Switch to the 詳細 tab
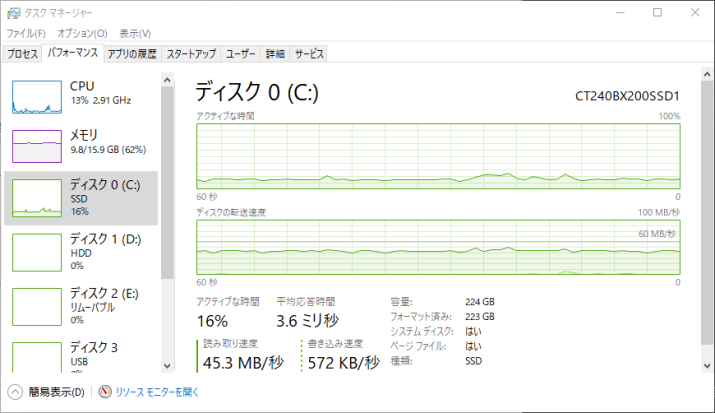The width and height of the screenshot is (715, 413). click(276, 54)
